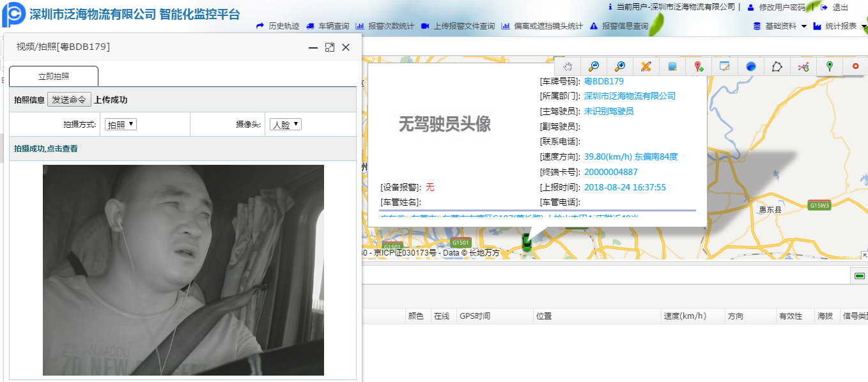
Task: Expand the 基础资料 dropdown menu
Action: 780,26
